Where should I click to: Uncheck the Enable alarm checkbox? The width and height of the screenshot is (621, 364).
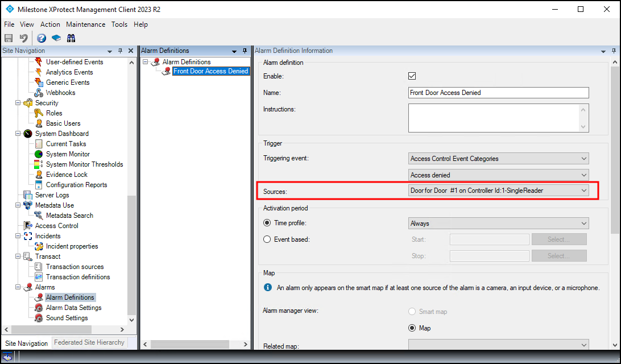click(x=412, y=76)
